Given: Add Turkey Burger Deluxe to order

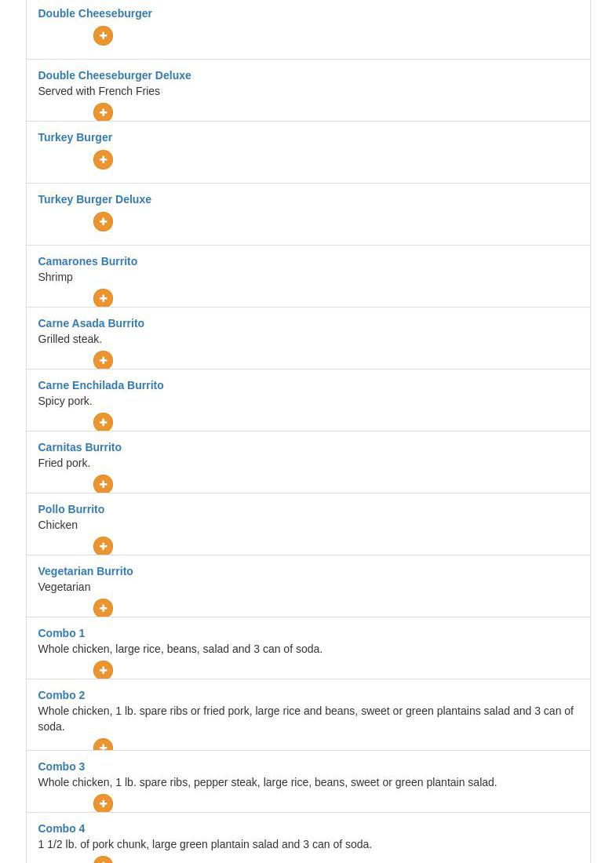Looking at the screenshot, I should point(103,222).
